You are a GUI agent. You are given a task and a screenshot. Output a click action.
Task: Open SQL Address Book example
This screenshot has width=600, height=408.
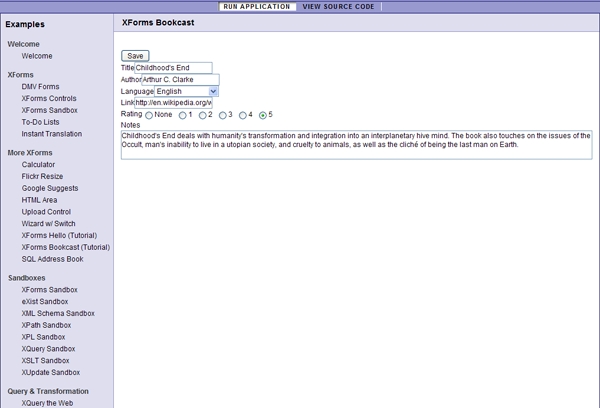pos(52,259)
